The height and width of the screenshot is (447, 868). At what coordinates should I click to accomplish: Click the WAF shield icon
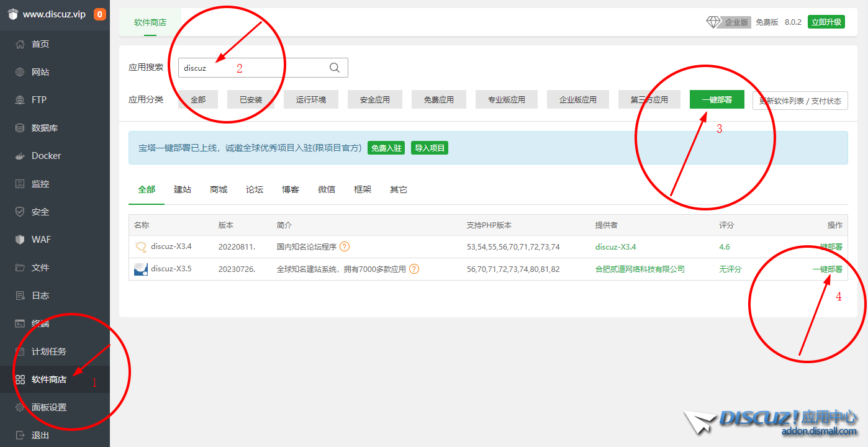click(x=20, y=240)
